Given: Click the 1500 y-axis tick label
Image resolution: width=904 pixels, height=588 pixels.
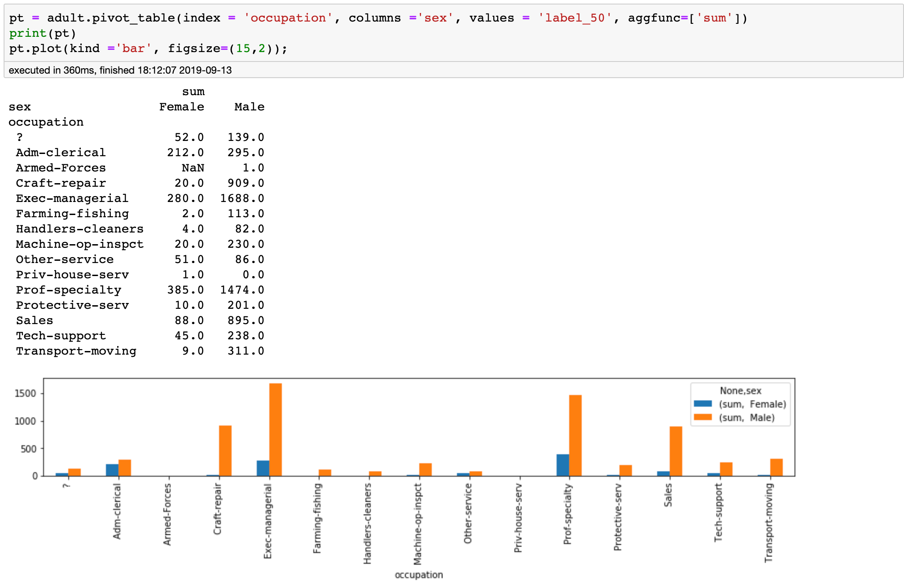Looking at the screenshot, I should click(25, 394).
